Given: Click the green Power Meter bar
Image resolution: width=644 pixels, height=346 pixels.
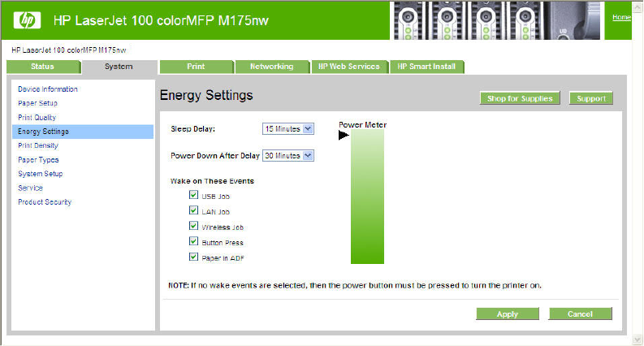Looking at the screenshot, I should coord(367,197).
